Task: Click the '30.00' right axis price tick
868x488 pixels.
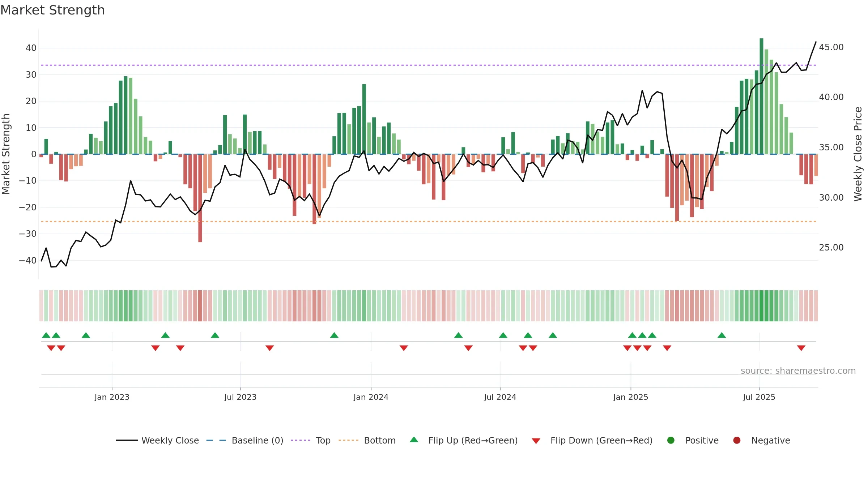Action: tap(831, 198)
